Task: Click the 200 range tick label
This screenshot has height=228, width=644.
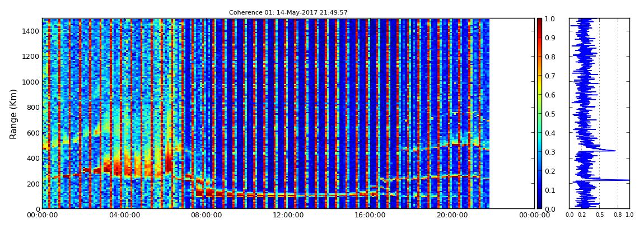Action: (x=32, y=184)
